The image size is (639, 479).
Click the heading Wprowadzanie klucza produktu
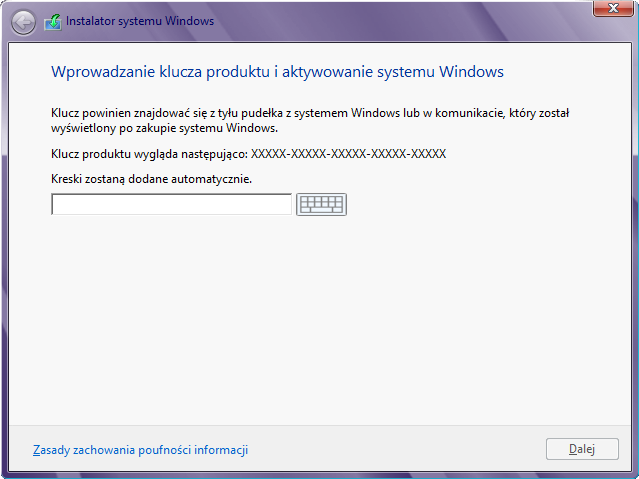(277, 72)
